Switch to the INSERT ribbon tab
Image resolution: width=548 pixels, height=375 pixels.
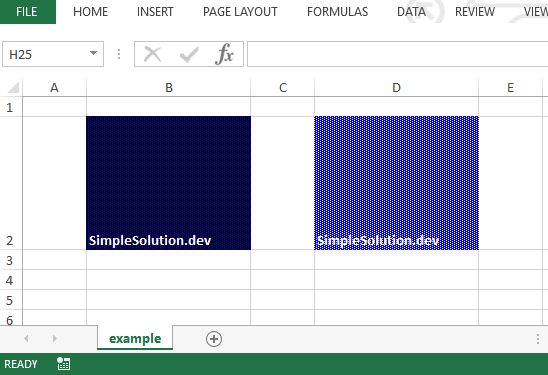click(155, 12)
